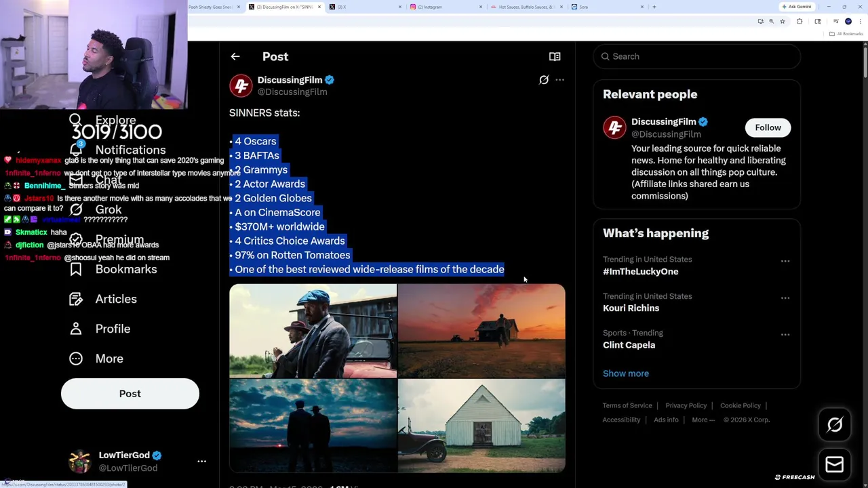Open options for Clint Capela trend
This screenshot has width=868, height=488.
(x=785, y=335)
